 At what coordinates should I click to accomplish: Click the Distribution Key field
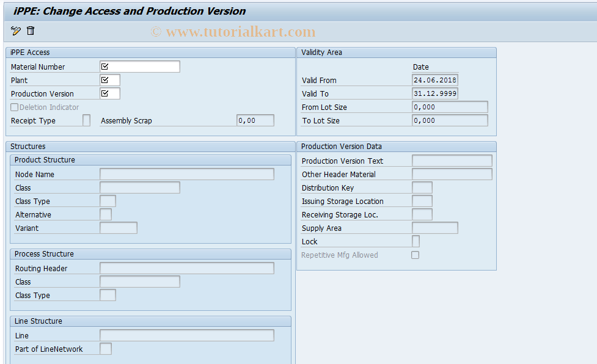click(422, 187)
